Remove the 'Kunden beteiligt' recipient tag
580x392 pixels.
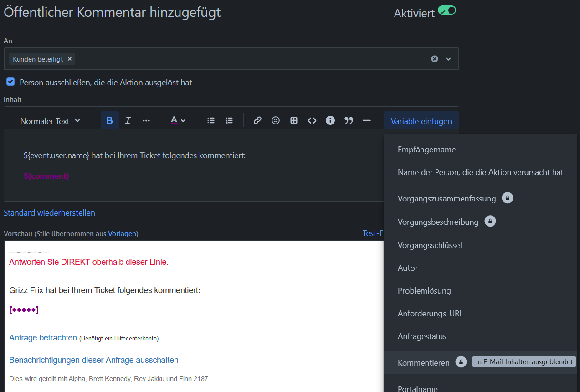pyautogui.click(x=70, y=59)
